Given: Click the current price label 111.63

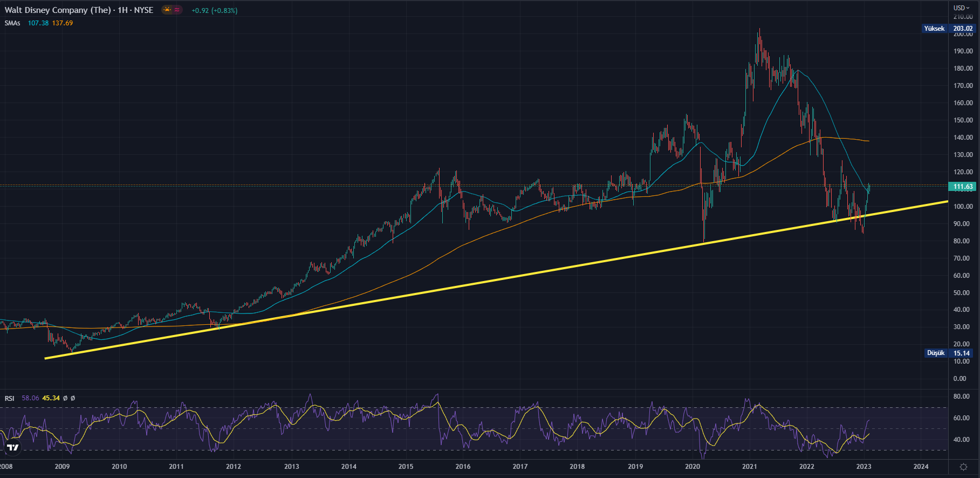Looking at the screenshot, I should 963,187.
